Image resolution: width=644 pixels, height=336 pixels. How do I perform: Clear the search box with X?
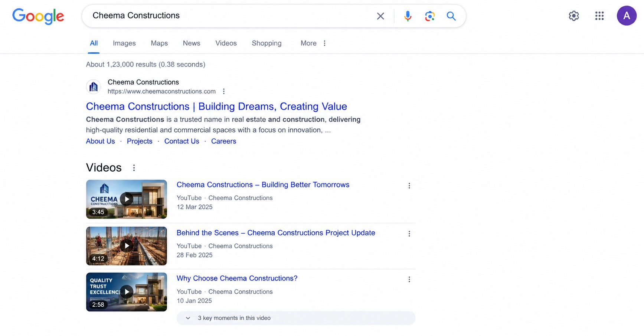pyautogui.click(x=380, y=16)
